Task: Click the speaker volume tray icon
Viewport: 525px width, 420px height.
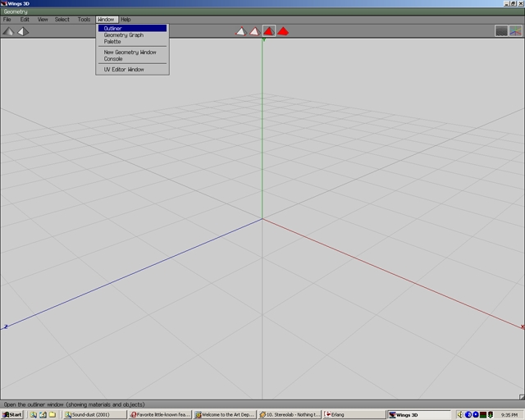Action: [x=460, y=414]
